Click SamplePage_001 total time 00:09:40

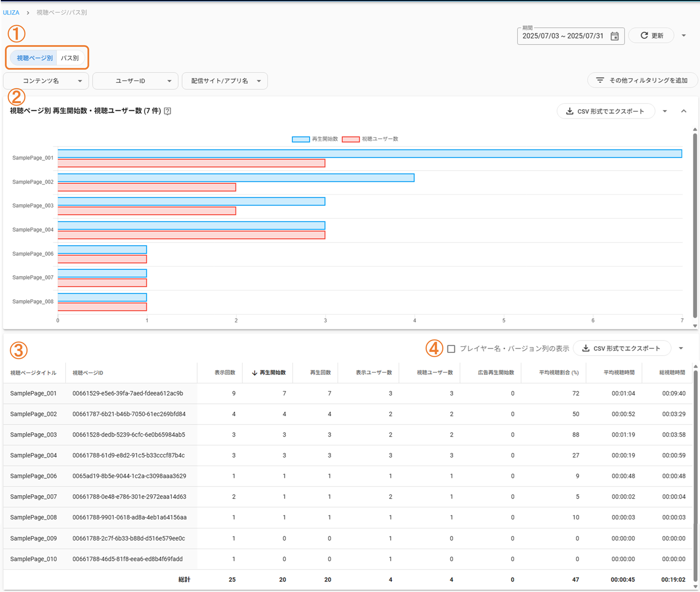click(x=674, y=394)
